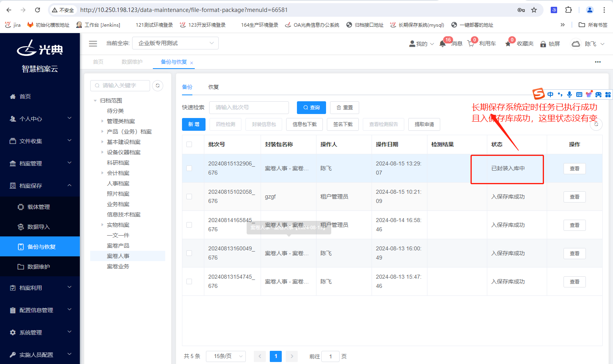Click page 1 pagination button
The image size is (613, 364).
click(276, 356)
